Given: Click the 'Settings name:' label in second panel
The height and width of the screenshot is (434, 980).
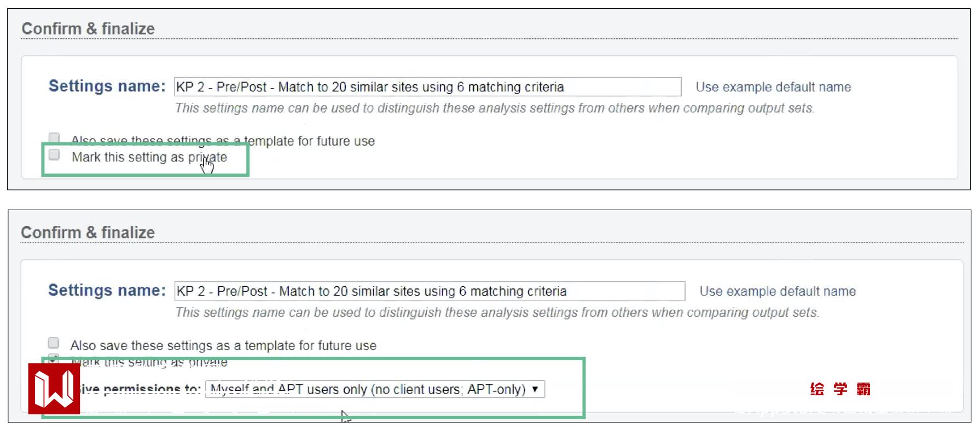Looking at the screenshot, I should (107, 290).
